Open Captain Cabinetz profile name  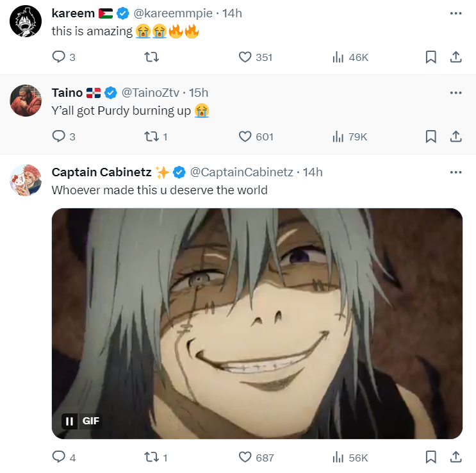pyautogui.click(x=101, y=172)
